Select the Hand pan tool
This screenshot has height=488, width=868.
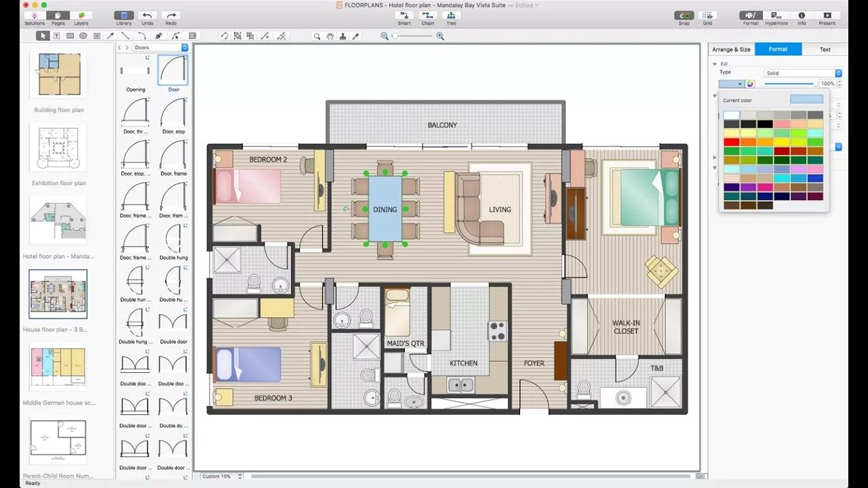(x=330, y=36)
